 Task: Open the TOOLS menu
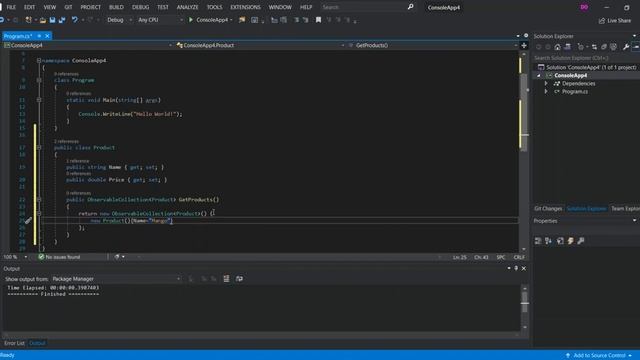pyautogui.click(x=214, y=7)
